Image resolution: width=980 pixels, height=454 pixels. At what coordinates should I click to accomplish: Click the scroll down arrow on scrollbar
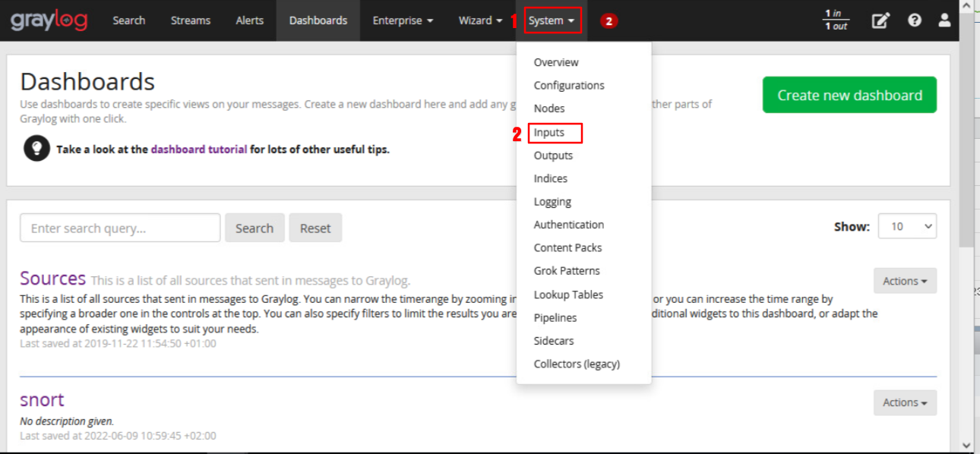966,445
